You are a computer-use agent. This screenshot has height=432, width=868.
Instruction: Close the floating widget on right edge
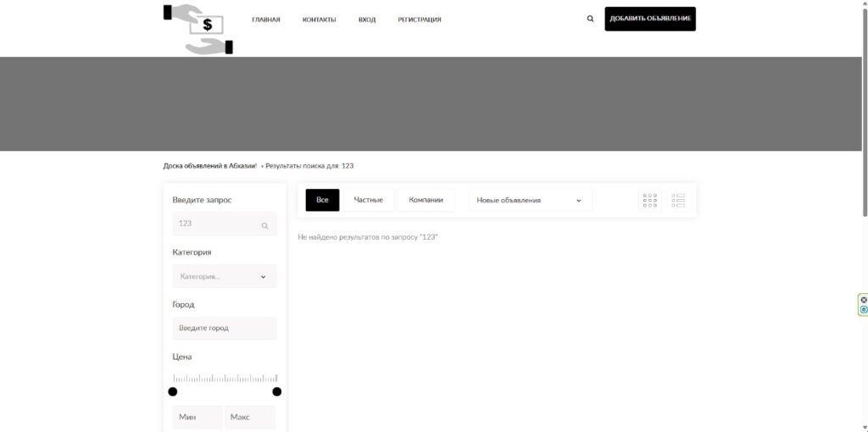[x=864, y=300]
